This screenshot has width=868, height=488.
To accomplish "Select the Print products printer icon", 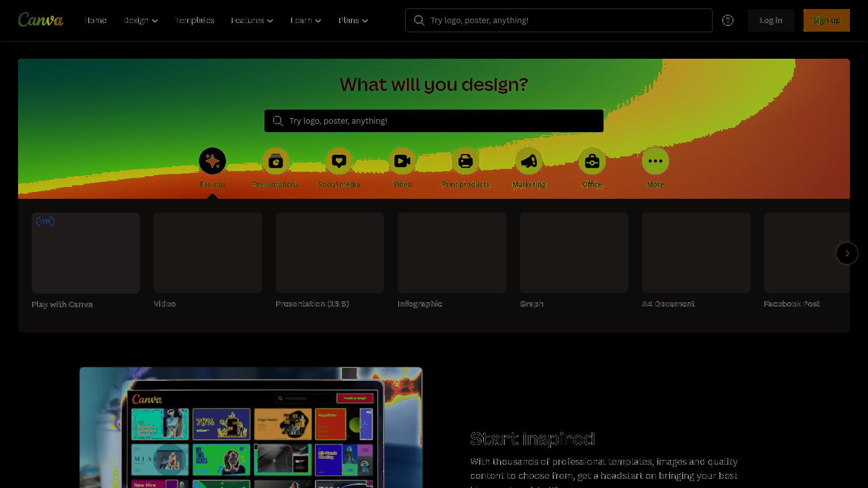I will (466, 161).
